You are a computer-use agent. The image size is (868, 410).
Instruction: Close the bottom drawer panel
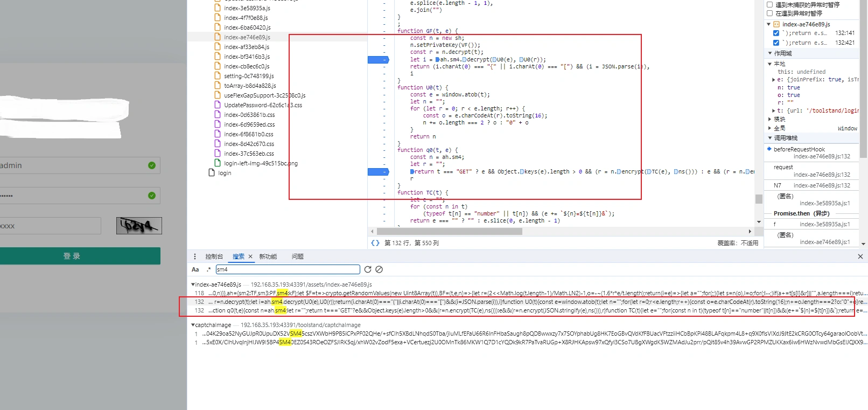[x=860, y=256]
